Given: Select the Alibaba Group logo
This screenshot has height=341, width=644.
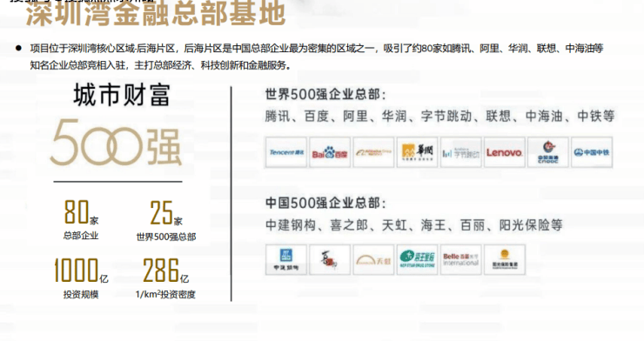Looking at the screenshot, I should tap(373, 152).
